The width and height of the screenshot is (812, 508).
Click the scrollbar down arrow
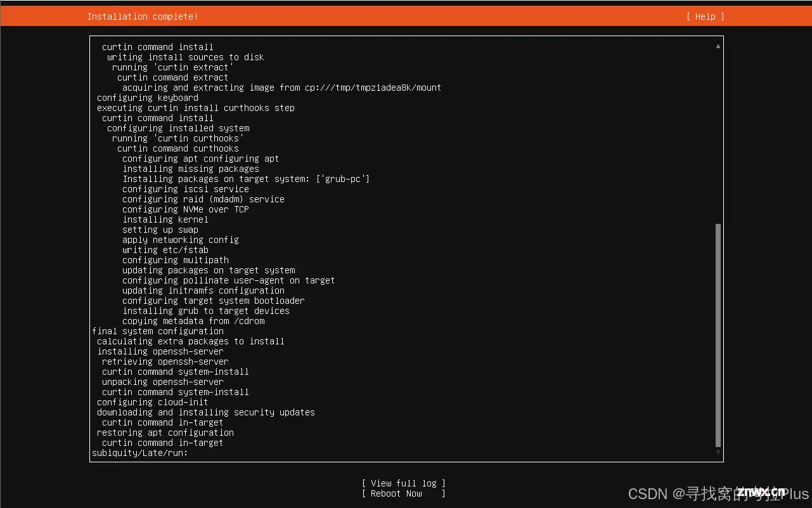click(x=718, y=452)
